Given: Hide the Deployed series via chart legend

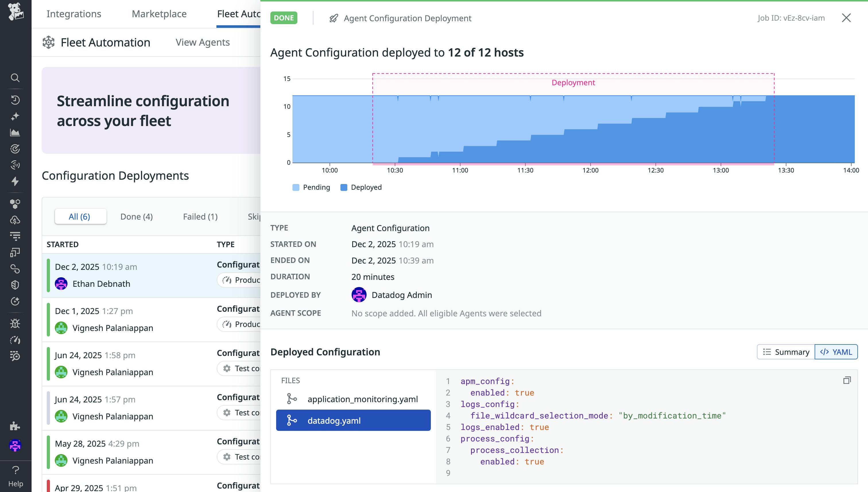Looking at the screenshot, I should click(361, 187).
